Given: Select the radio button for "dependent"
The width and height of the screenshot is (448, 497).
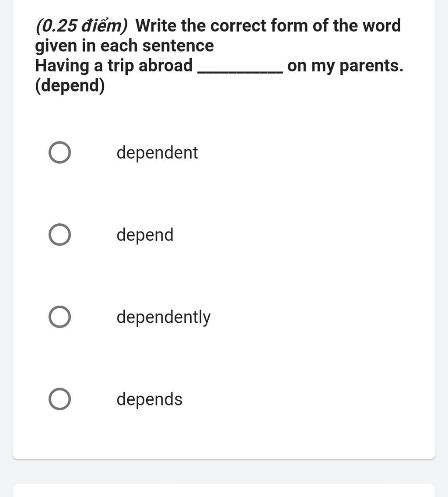Looking at the screenshot, I should click(x=59, y=152).
